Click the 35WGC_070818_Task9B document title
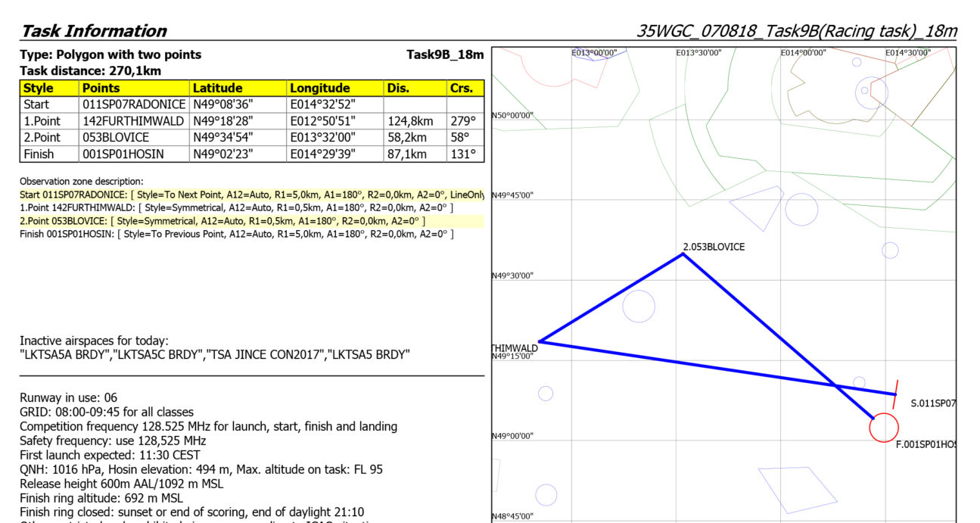The image size is (980, 523). coord(797,31)
